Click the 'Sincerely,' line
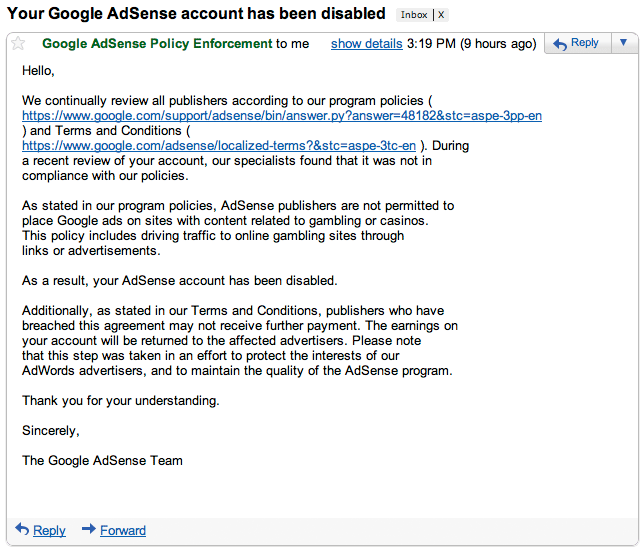 [x=50, y=431]
